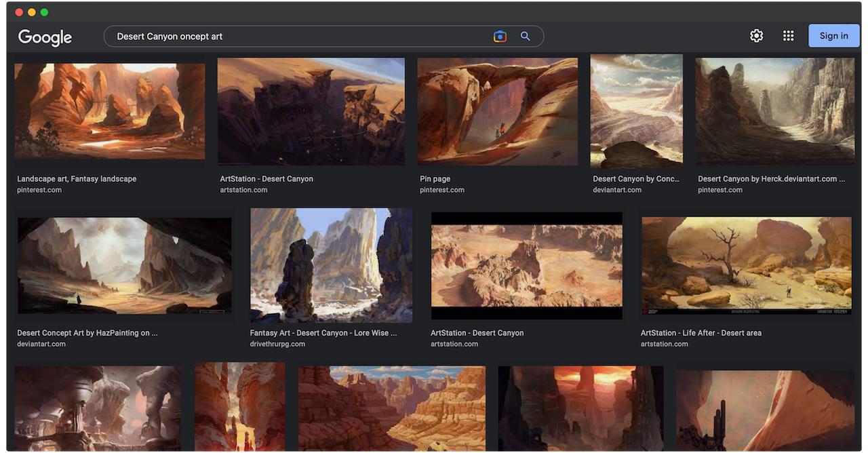Open the bottom-row layered canyon panorama thumbnail
The height and width of the screenshot is (453, 868).
point(392,408)
